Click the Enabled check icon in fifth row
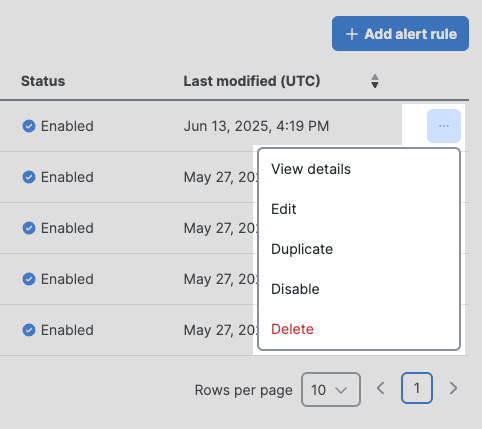Image resolution: width=482 pixels, height=429 pixels. click(29, 330)
